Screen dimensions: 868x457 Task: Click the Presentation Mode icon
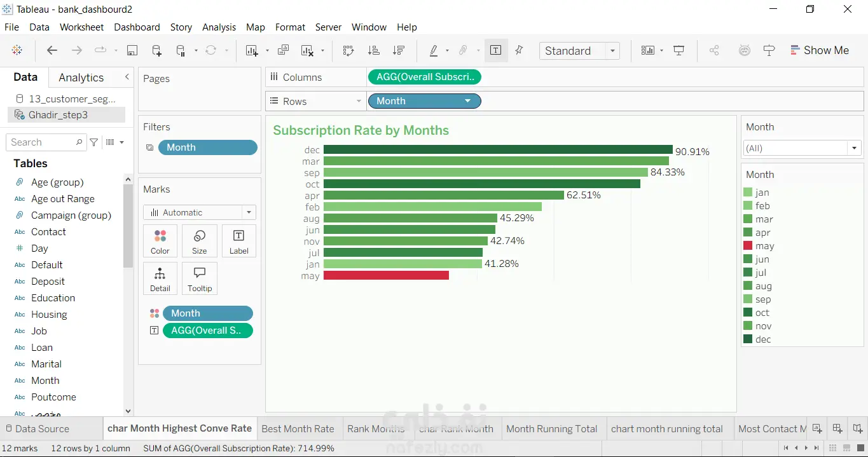(679, 51)
